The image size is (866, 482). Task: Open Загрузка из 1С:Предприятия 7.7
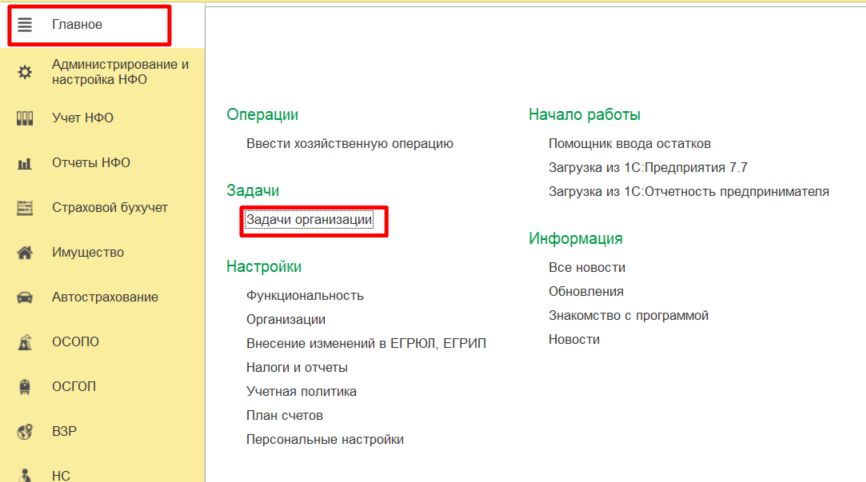[x=647, y=167]
